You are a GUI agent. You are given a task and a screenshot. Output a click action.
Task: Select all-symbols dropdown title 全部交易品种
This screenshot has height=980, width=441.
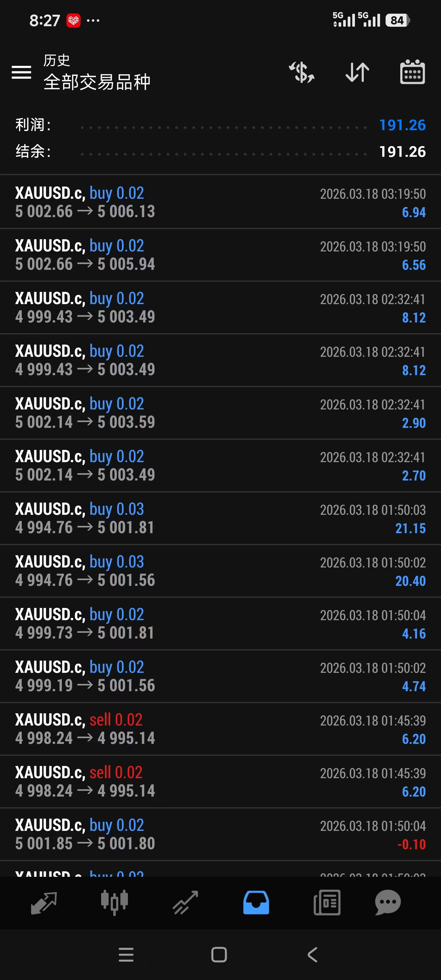pyautogui.click(x=97, y=82)
